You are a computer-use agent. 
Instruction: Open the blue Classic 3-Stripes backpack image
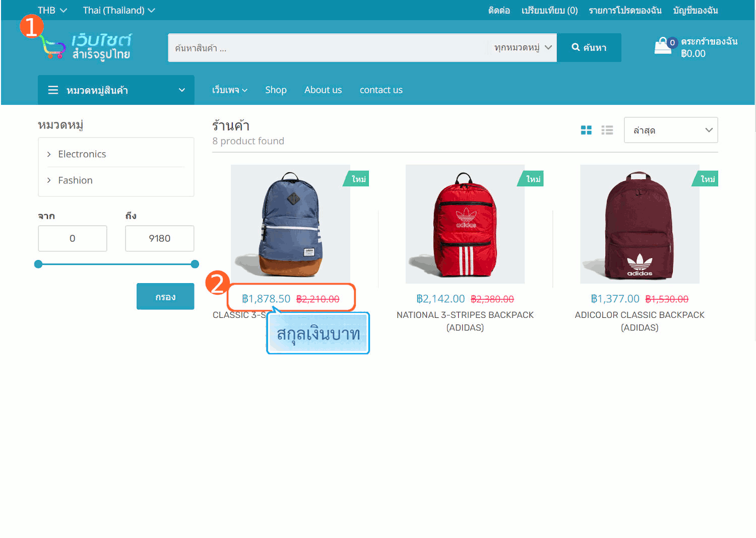(290, 224)
